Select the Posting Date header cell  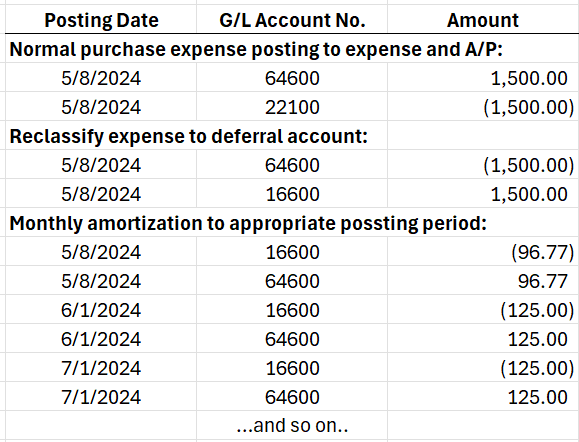click(x=101, y=20)
